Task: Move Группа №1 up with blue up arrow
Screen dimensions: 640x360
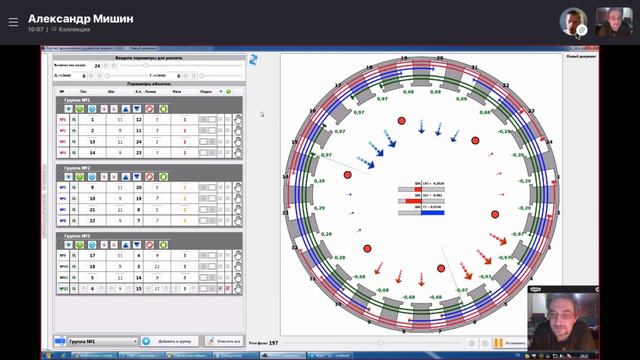Action: pos(126,109)
